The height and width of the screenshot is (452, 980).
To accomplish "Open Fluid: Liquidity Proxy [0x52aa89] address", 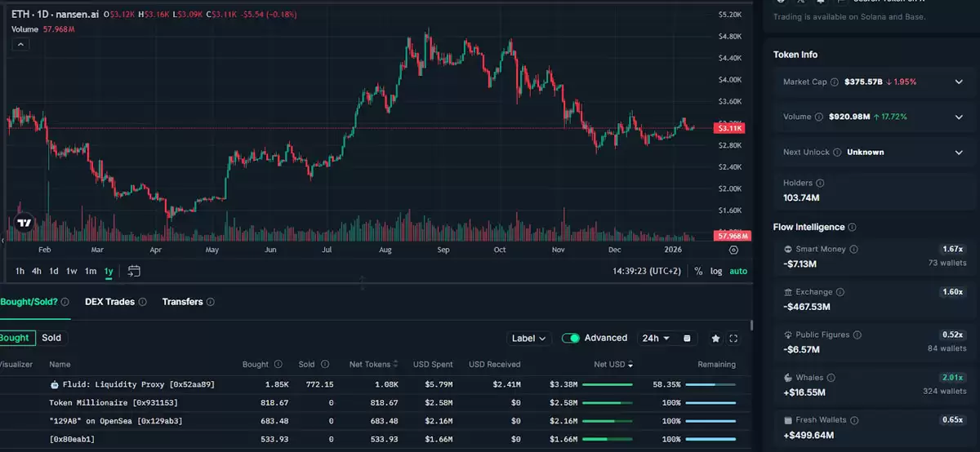I will [139, 384].
